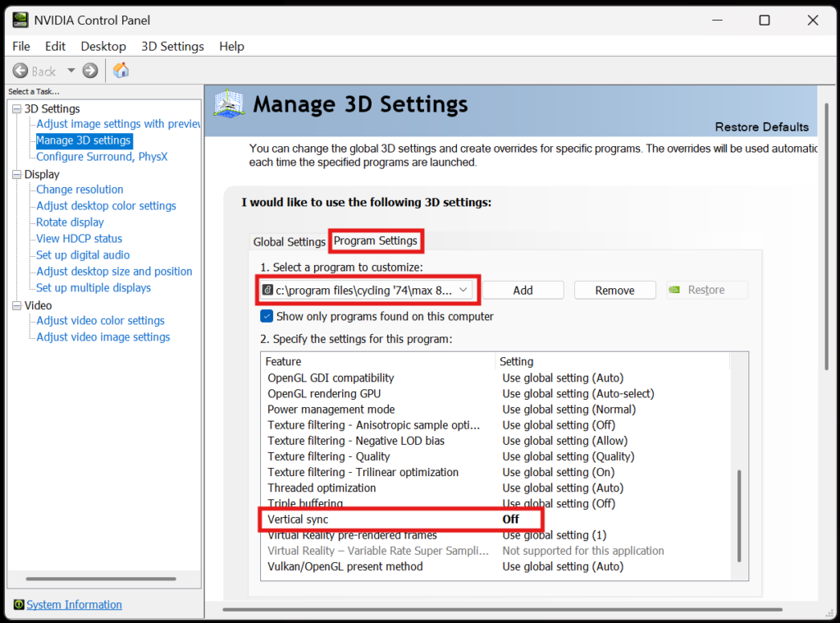The height and width of the screenshot is (623, 840).
Task: Click the Forward arrow toolbar icon
Action: tap(90, 71)
